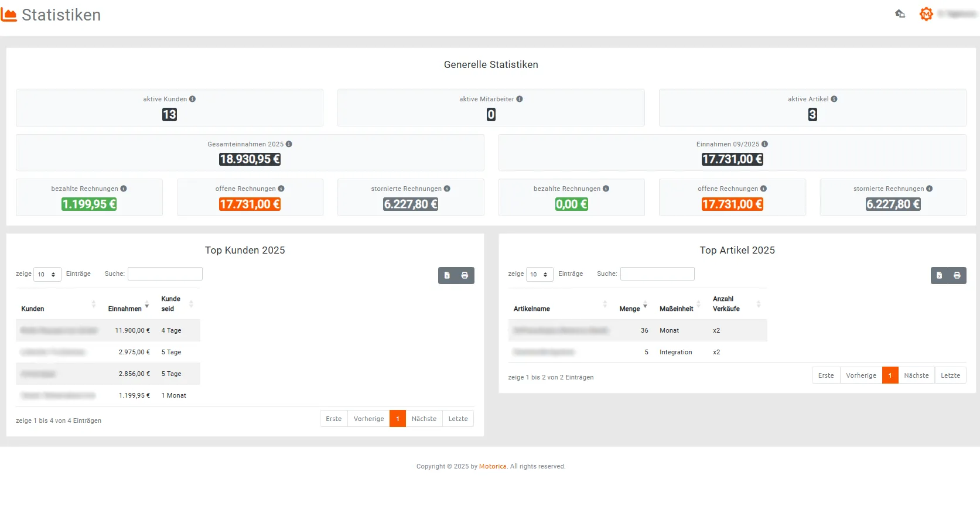
Task: Print the Top Artikel 2025 table
Action: [x=957, y=275]
